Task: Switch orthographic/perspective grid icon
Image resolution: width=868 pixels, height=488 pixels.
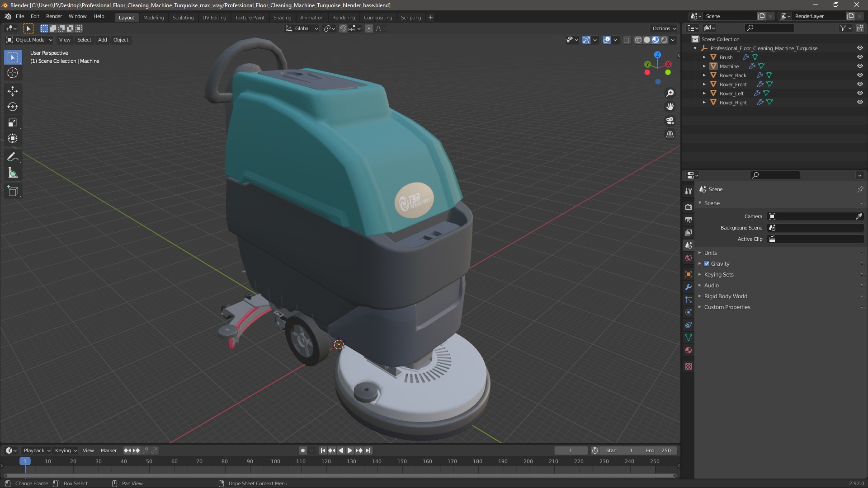Action: 670,135
